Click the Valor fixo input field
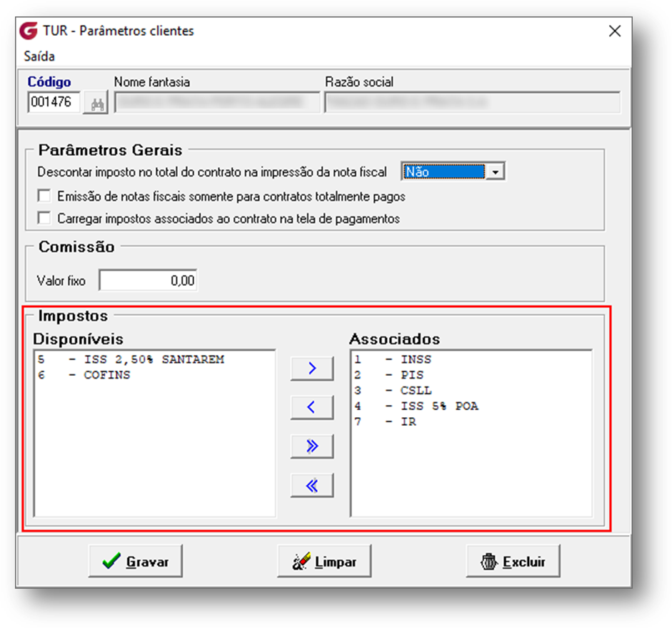Image resolution: width=672 pixels, height=628 pixels. [x=149, y=280]
